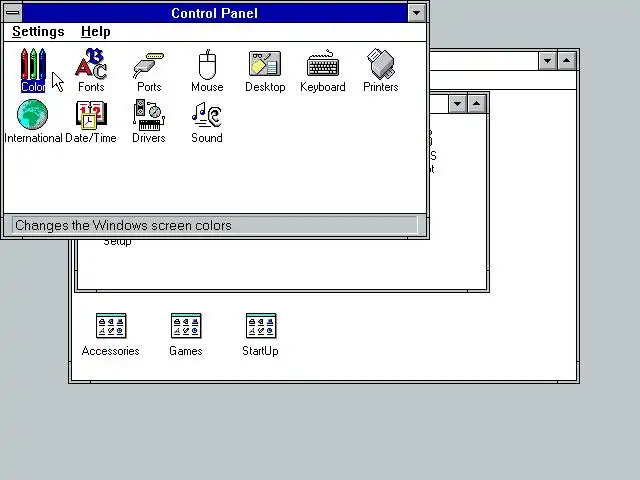Viewport: 640px width, 480px height.
Task: Open the Settings menu
Action: coord(38,31)
